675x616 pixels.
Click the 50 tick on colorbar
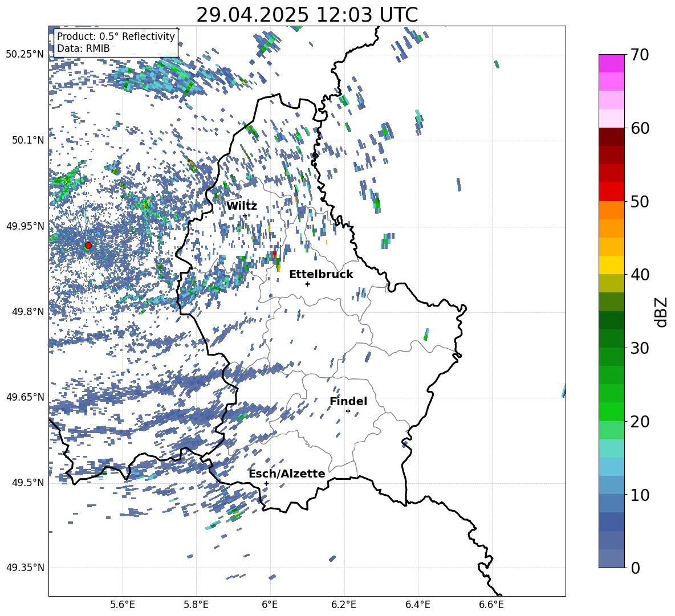coord(640,201)
